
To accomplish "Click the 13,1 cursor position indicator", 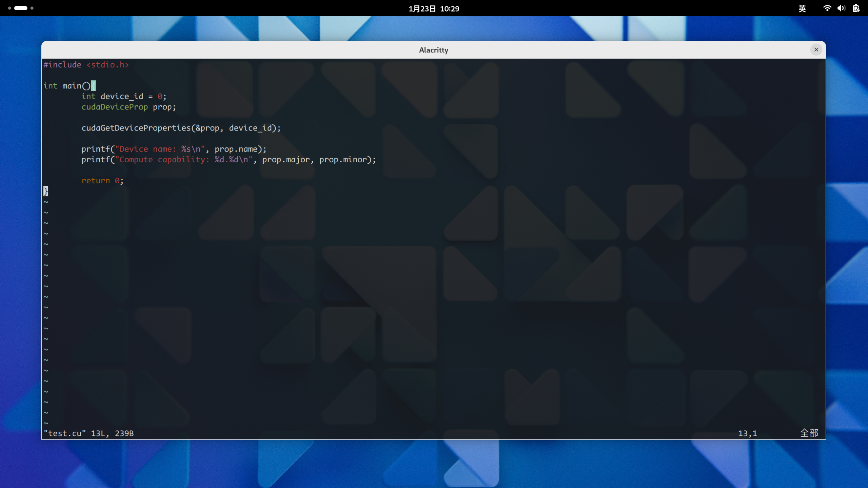I will tap(747, 433).
